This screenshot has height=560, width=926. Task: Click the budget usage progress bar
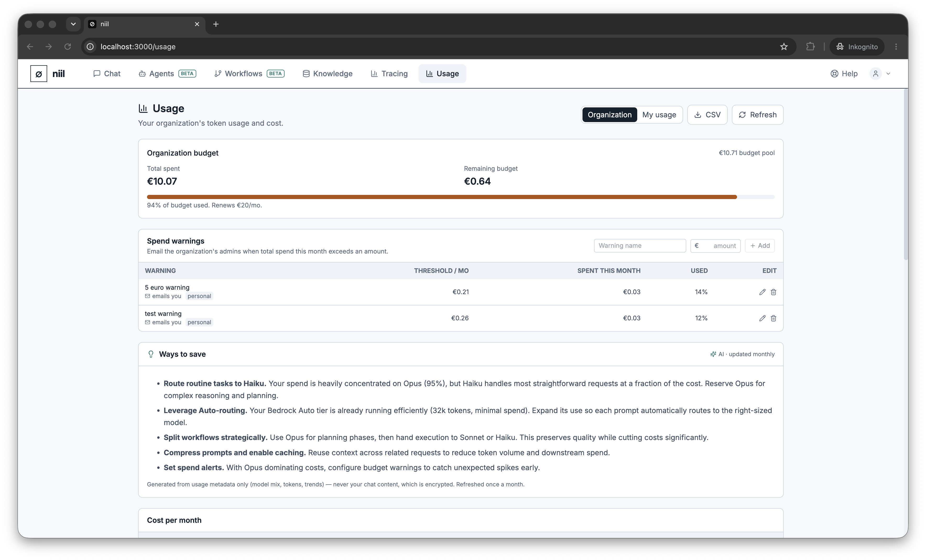click(461, 197)
